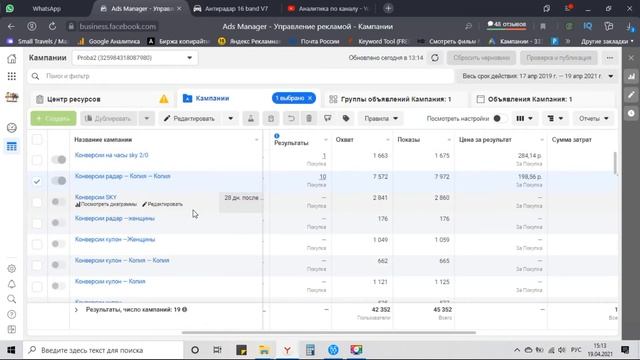Open dropdown arrow next to Редактировать
The height and width of the screenshot is (360, 640).
tap(231, 118)
